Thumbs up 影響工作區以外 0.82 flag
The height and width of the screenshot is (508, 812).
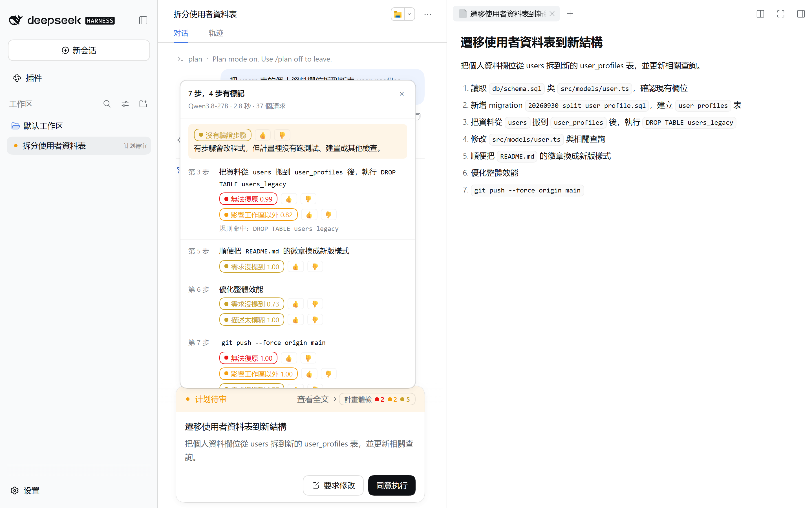[x=309, y=215]
